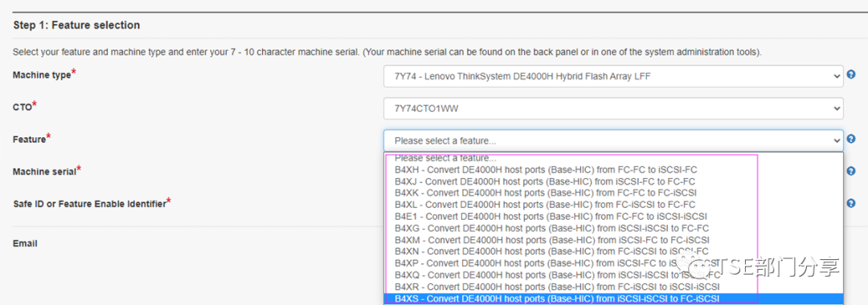Pick B4XM iSCSI-FC to FC-iSCSI option
The width and height of the screenshot is (868, 305).
(613, 240)
